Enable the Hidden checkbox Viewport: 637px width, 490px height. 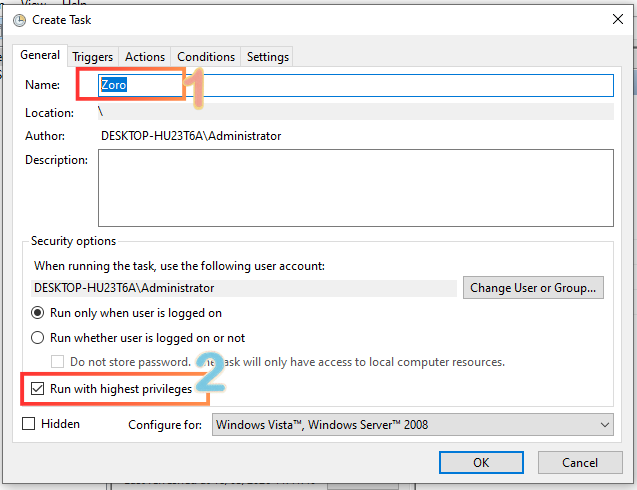pyautogui.click(x=29, y=424)
